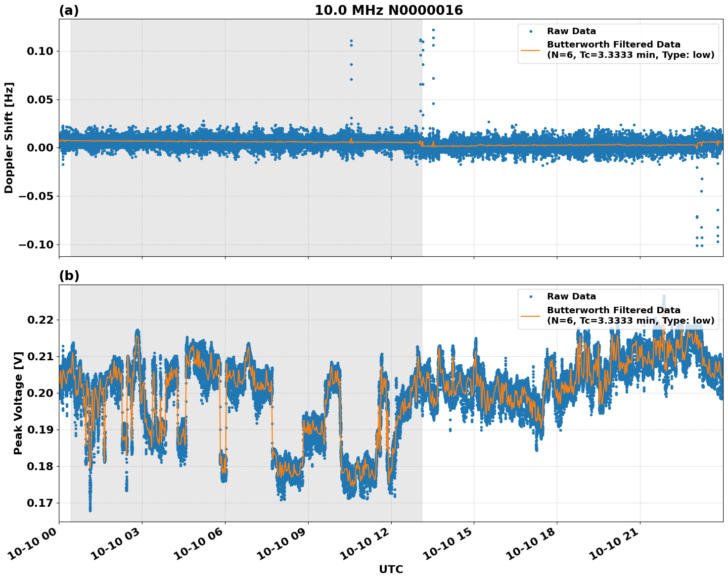Click the 0.22 tick on Peak Voltage axis

click(x=40, y=320)
